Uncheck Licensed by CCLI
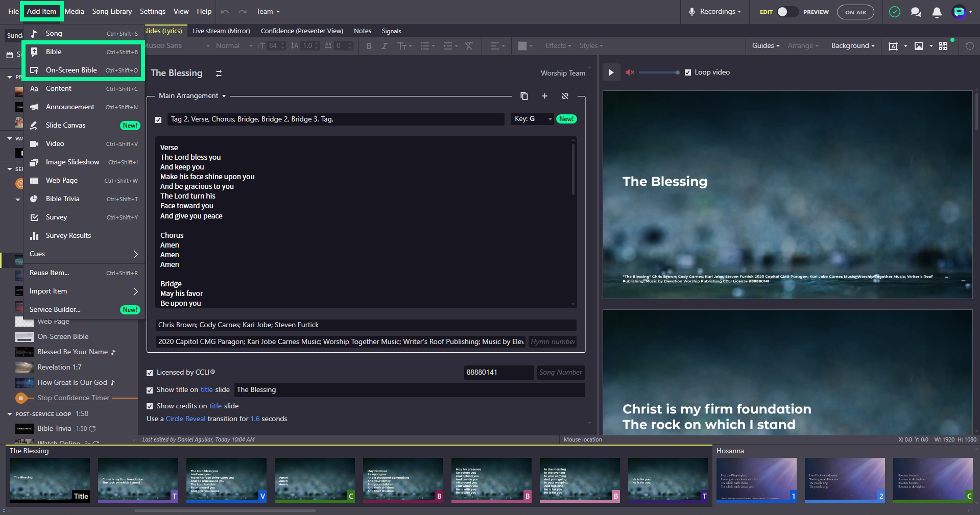The height and width of the screenshot is (515, 980). coord(150,373)
